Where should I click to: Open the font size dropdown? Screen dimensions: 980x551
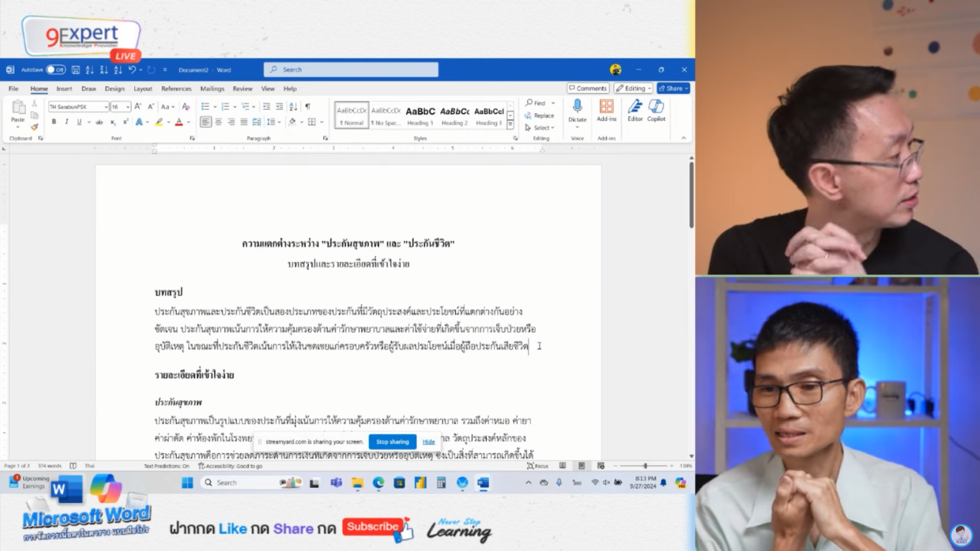pyautogui.click(x=128, y=105)
